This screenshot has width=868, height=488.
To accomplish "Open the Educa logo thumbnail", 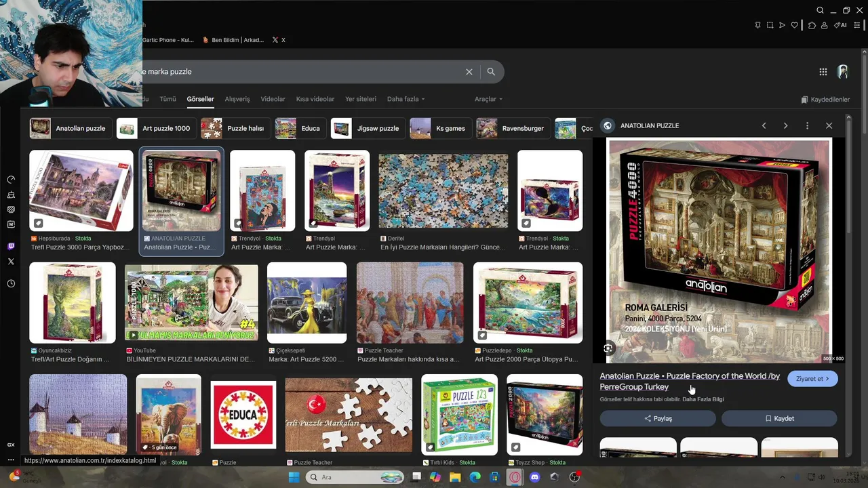I will tap(243, 415).
